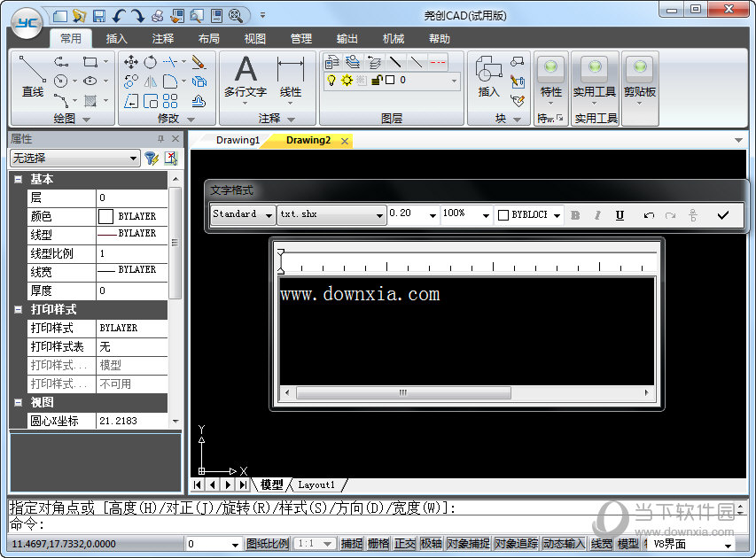The image size is (756, 558).
Task: Open the layer properties manager icon
Action: pyautogui.click(x=331, y=62)
